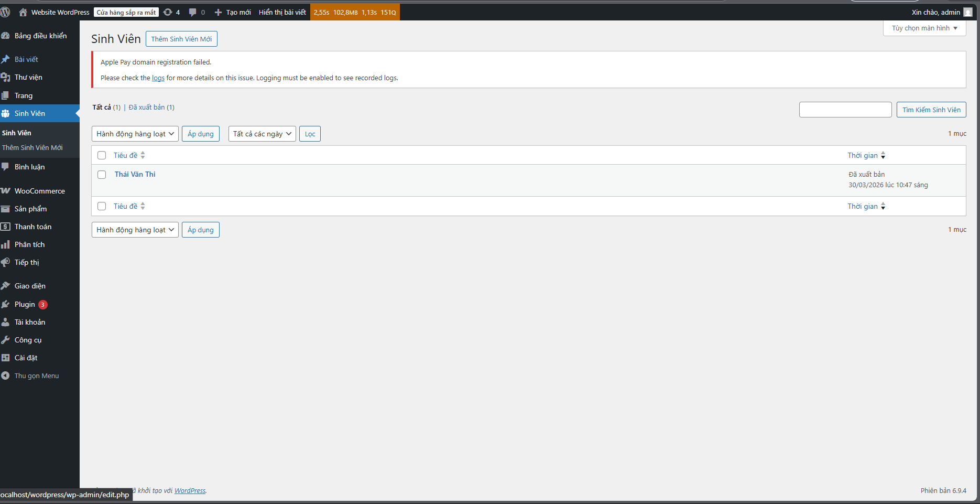
Task: Open Thái Văn Thi student entry
Action: click(x=135, y=174)
